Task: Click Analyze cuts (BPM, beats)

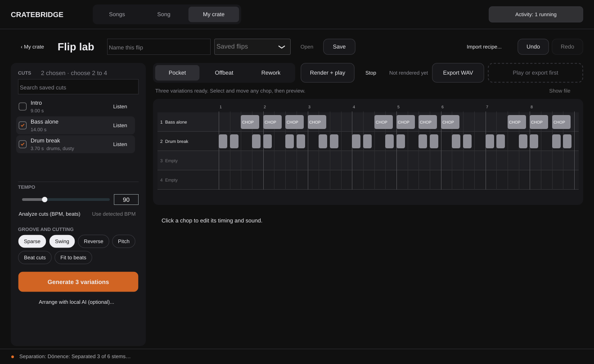Action: coord(49,214)
